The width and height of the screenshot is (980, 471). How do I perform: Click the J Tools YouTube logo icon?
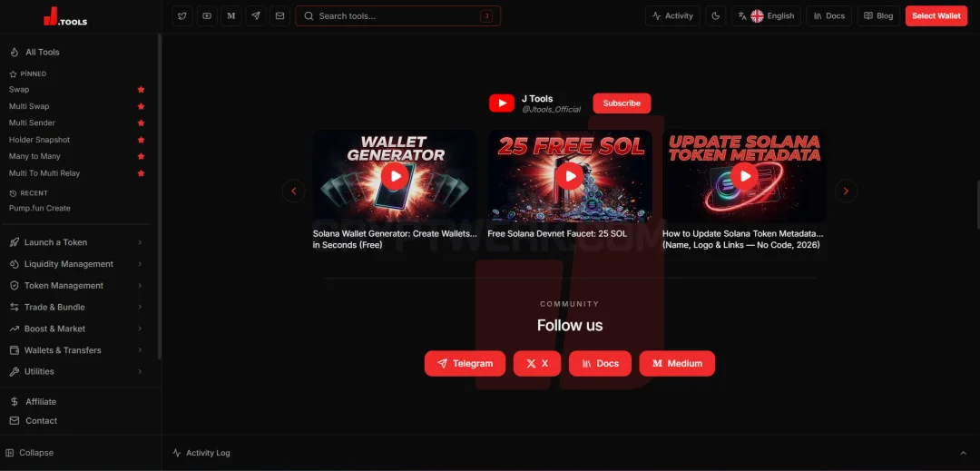[x=502, y=103]
